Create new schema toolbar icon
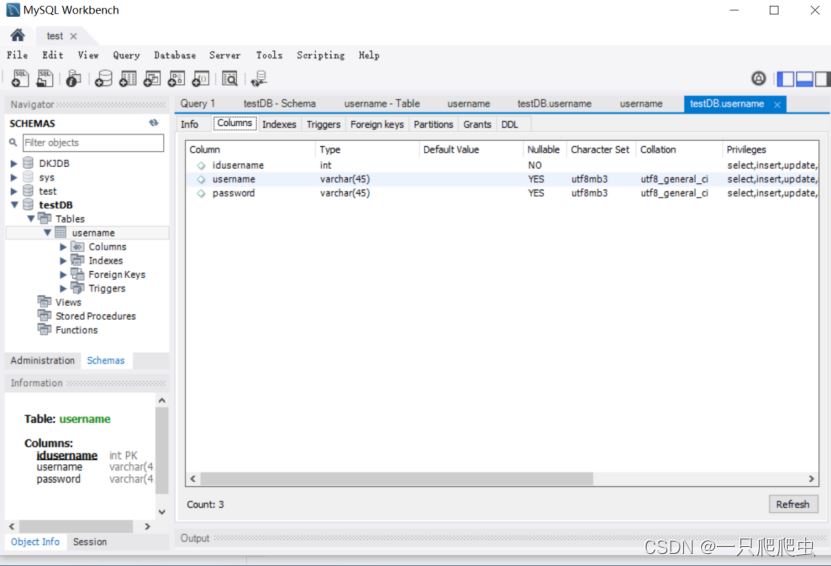The image size is (831, 566). tap(103, 79)
